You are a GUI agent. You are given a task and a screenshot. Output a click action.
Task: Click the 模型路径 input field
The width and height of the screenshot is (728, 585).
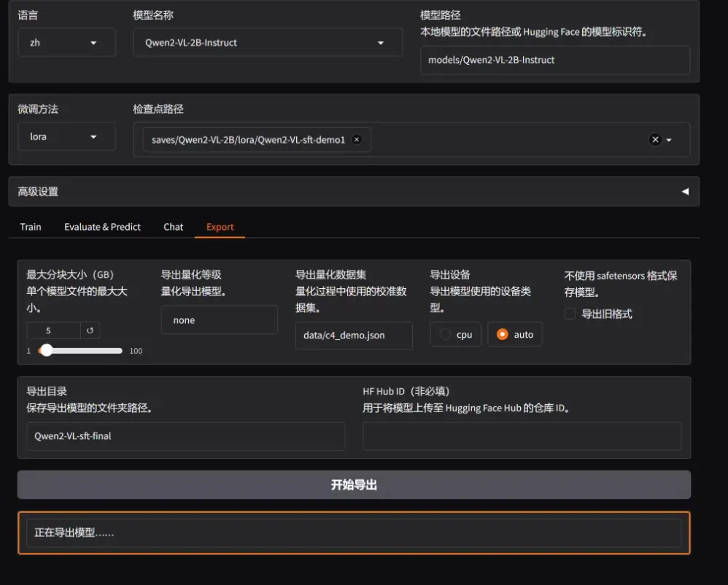coord(555,60)
